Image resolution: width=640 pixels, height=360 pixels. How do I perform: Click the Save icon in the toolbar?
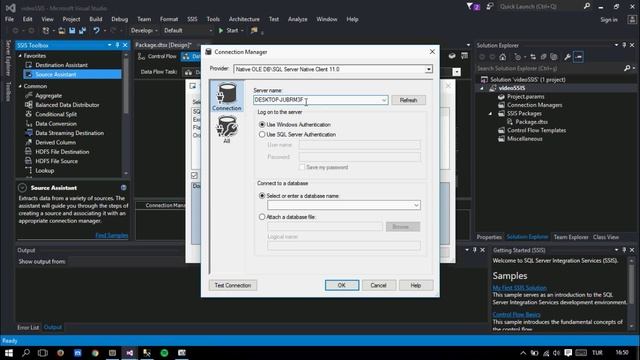point(72,31)
